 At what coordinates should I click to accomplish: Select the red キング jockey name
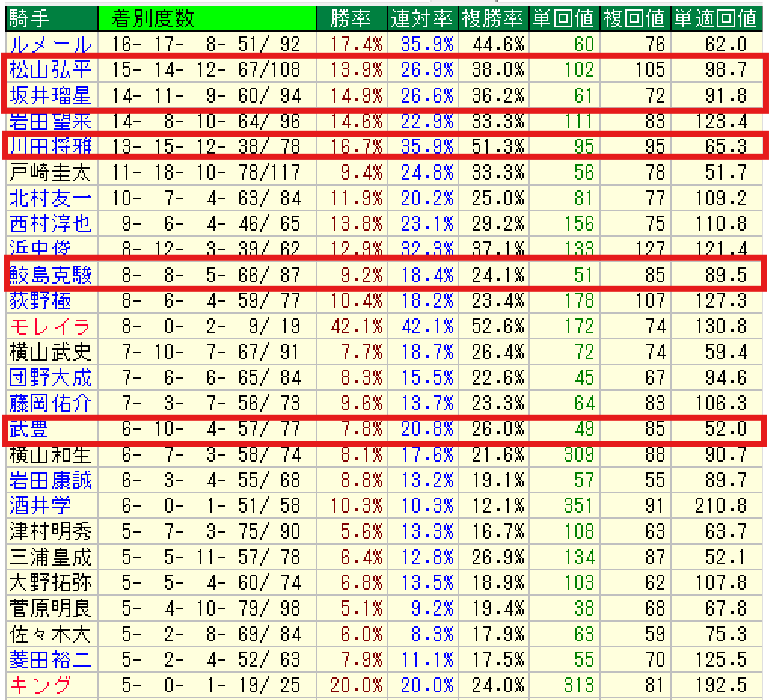coord(40,685)
